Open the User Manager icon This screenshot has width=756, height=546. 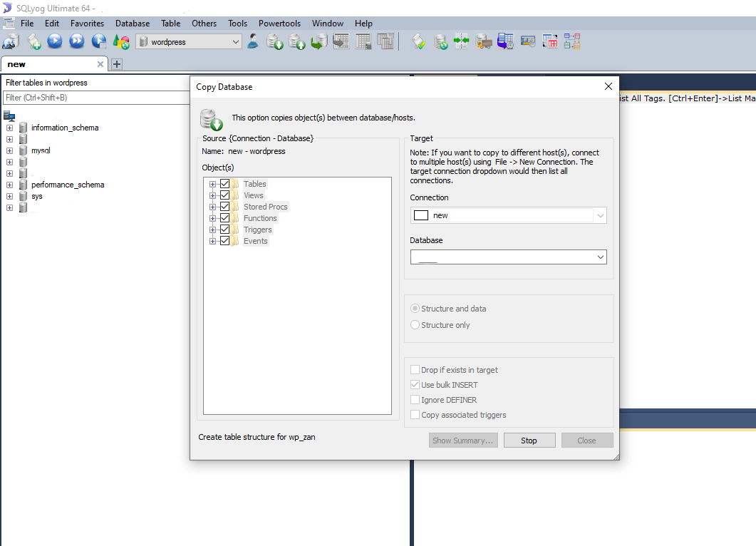253,42
